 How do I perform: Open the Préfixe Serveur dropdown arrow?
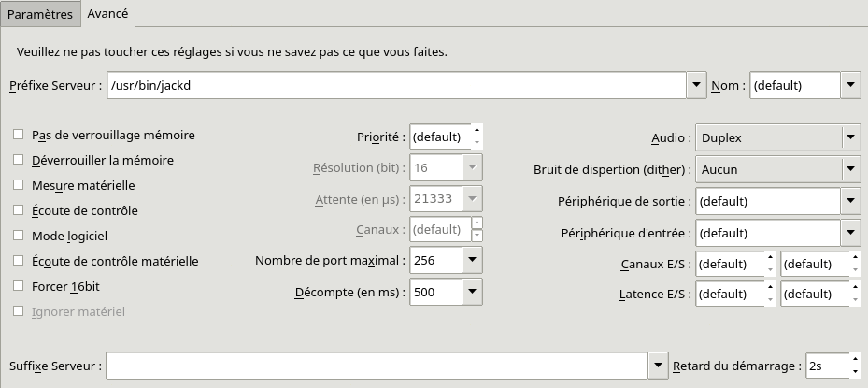tap(696, 85)
